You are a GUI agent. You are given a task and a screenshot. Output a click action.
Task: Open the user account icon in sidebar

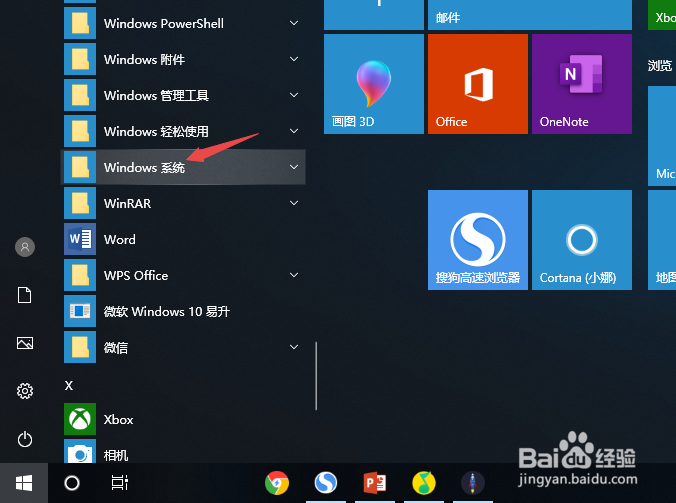pos(25,247)
